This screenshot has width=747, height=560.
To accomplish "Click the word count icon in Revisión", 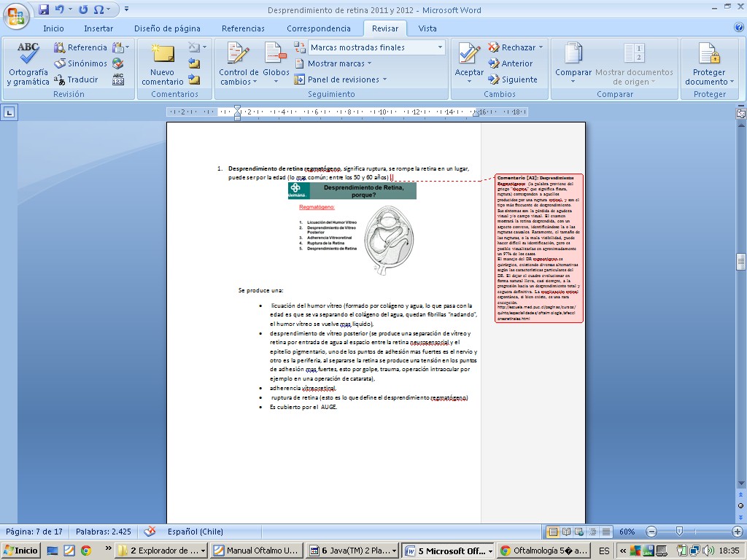I will point(118,79).
